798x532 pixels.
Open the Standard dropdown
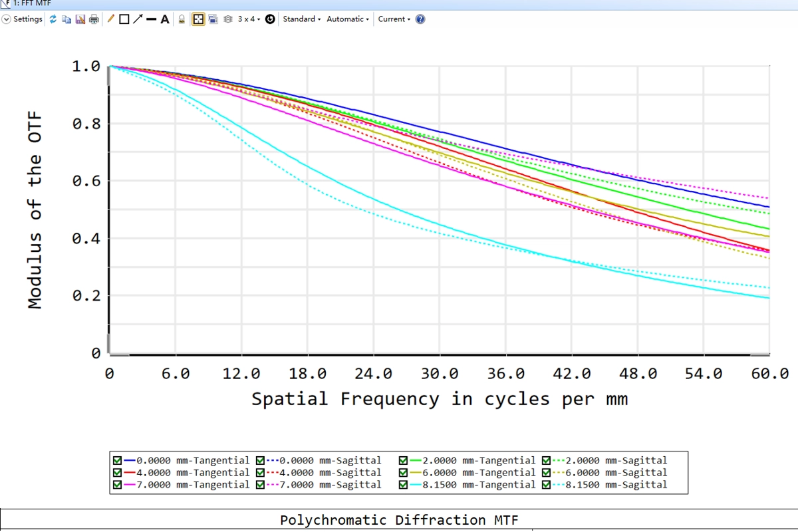point(301,19)
